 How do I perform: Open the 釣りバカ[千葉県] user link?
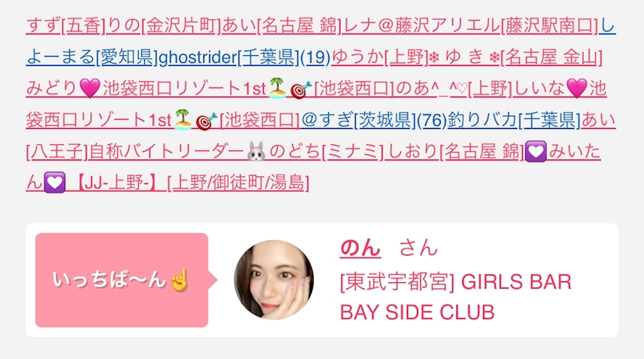click(514, 120)
